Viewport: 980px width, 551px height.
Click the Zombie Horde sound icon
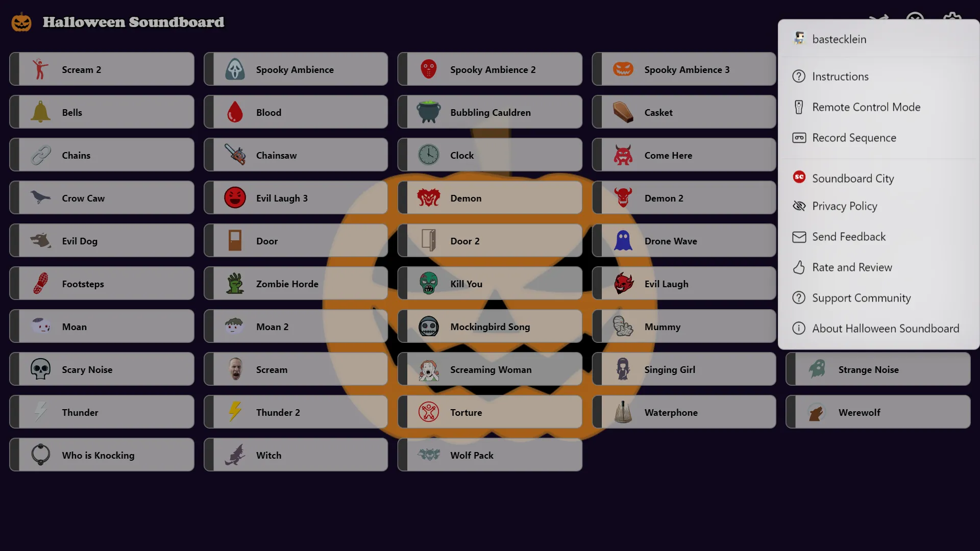pos(235,283)
